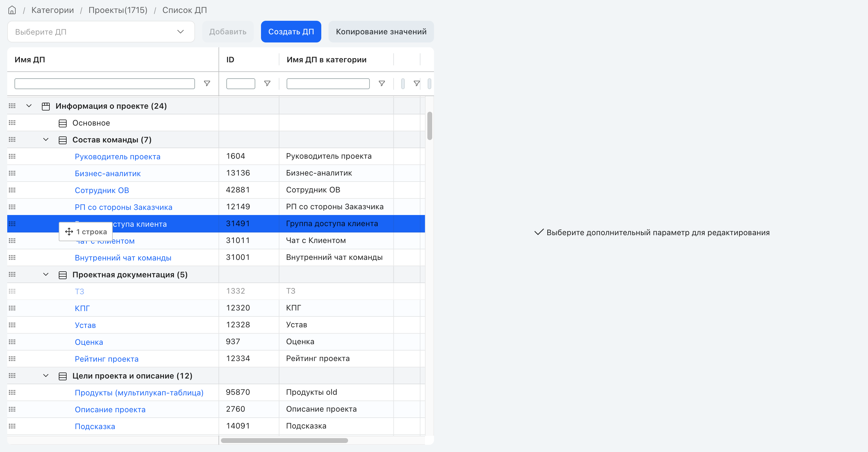Collapse Проектная документация (5) group
The width and height of the screenshot is (868, 452).
pyautogui.click(x=46, y=274)
